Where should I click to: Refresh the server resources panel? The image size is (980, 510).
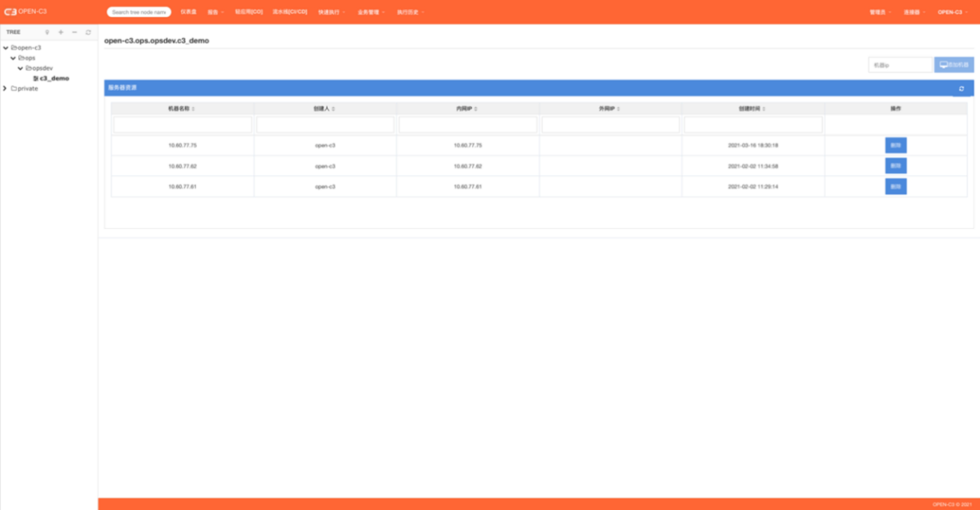click(x=961, y=89)
